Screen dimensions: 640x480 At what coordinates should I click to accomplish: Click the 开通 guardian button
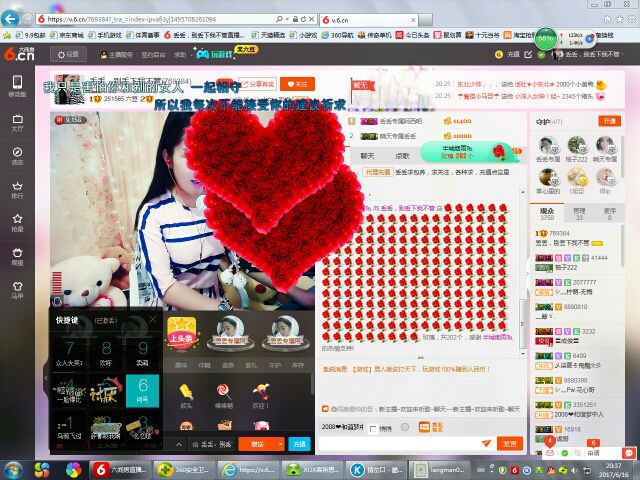point(609,121)
